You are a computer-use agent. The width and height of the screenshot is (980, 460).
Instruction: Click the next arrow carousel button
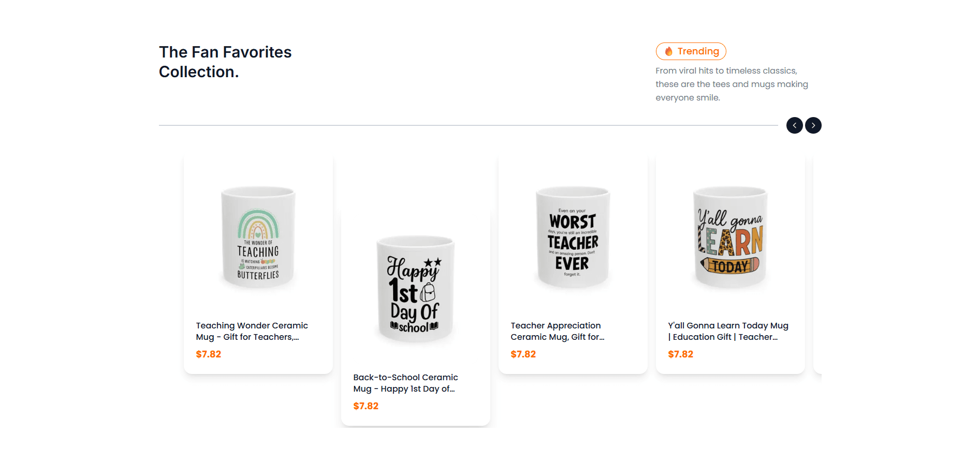click(813, 125)
